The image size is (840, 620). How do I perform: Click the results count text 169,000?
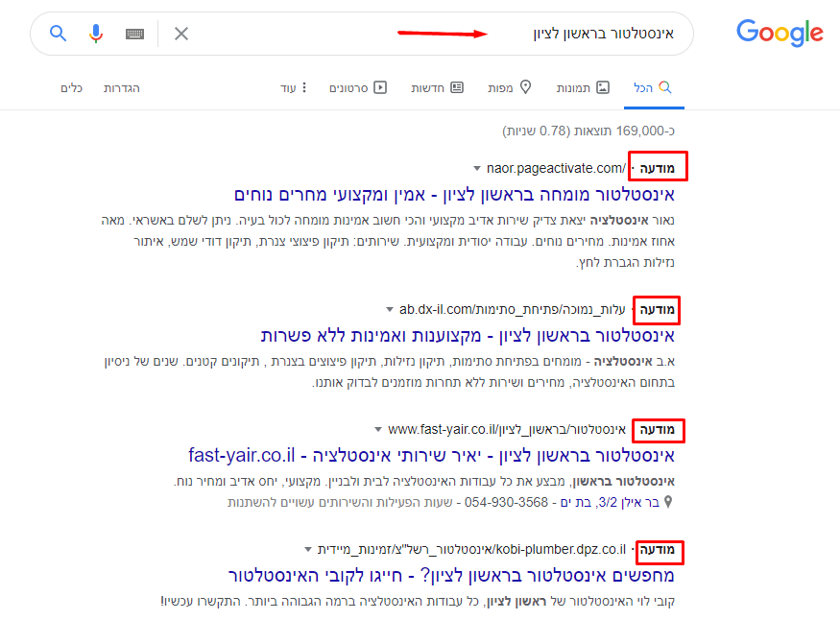(x=588, y=131)
